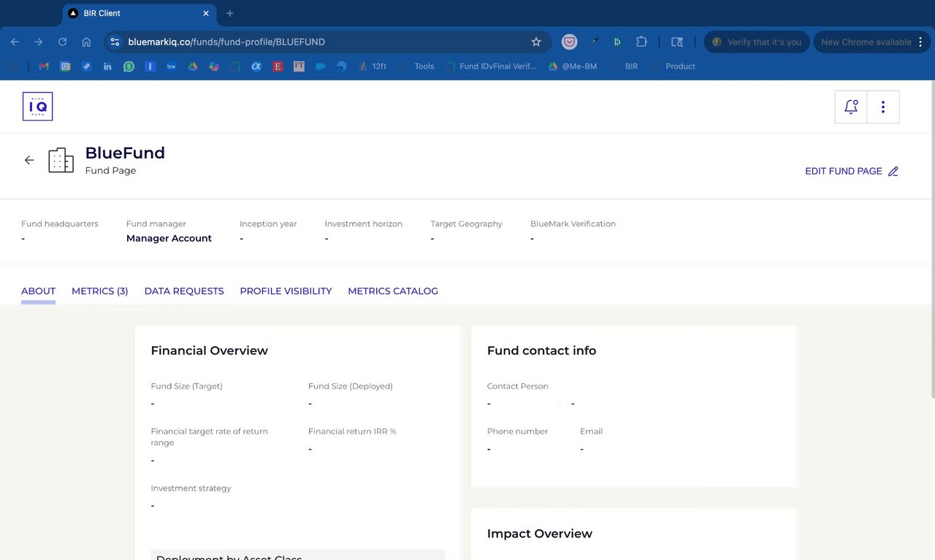Open the browser Home page

click(86, 42)
